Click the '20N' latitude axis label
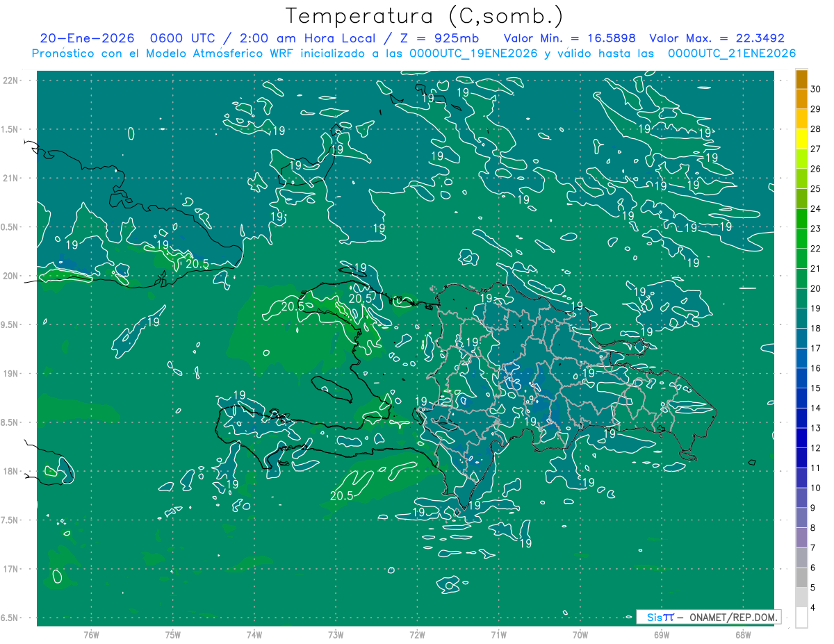The height and width of the screenshot is (644, 834). click(11, 276)
